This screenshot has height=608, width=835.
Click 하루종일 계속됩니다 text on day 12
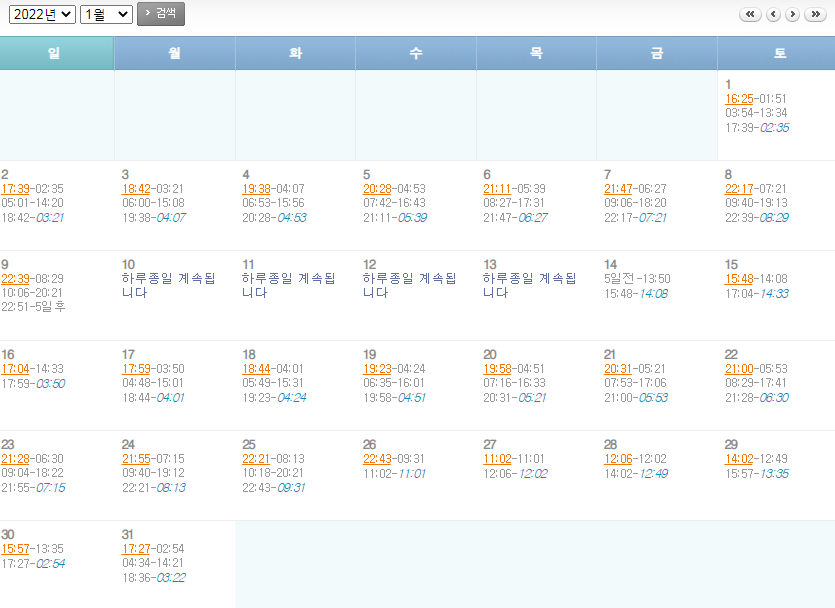(x=410, y=285)
